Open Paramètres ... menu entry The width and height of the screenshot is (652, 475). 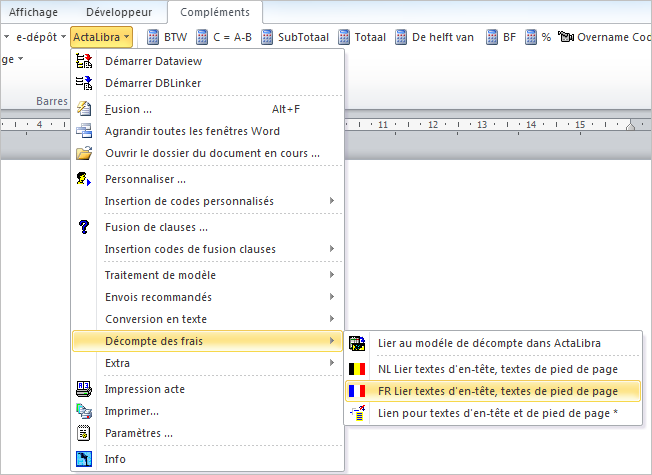point(207,433)
